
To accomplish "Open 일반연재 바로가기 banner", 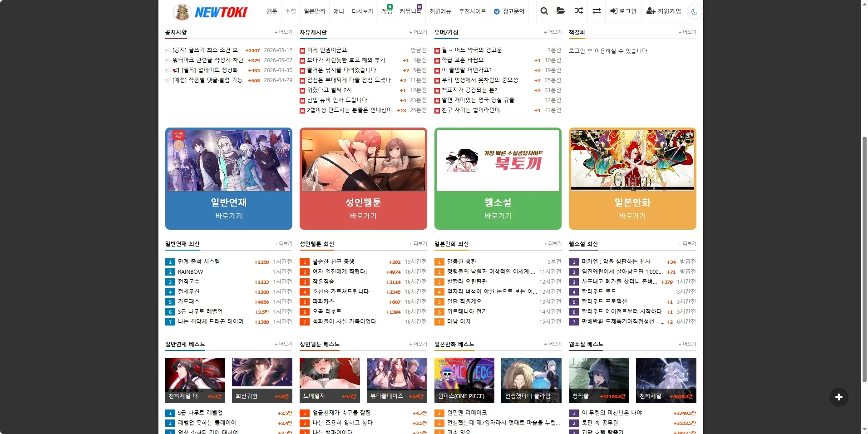I will pyautogui.click(x=229, y=178).
